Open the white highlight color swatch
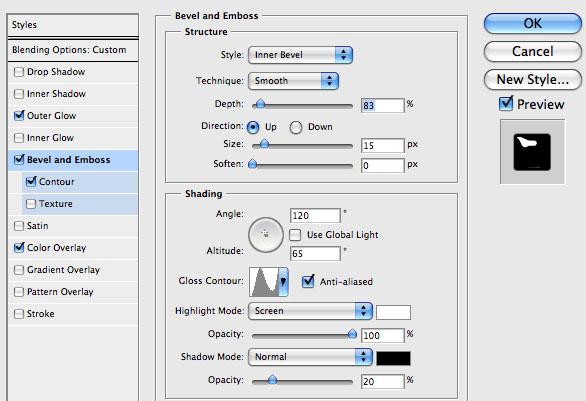Viewport: 586px width, 401px height. (393, 312)
